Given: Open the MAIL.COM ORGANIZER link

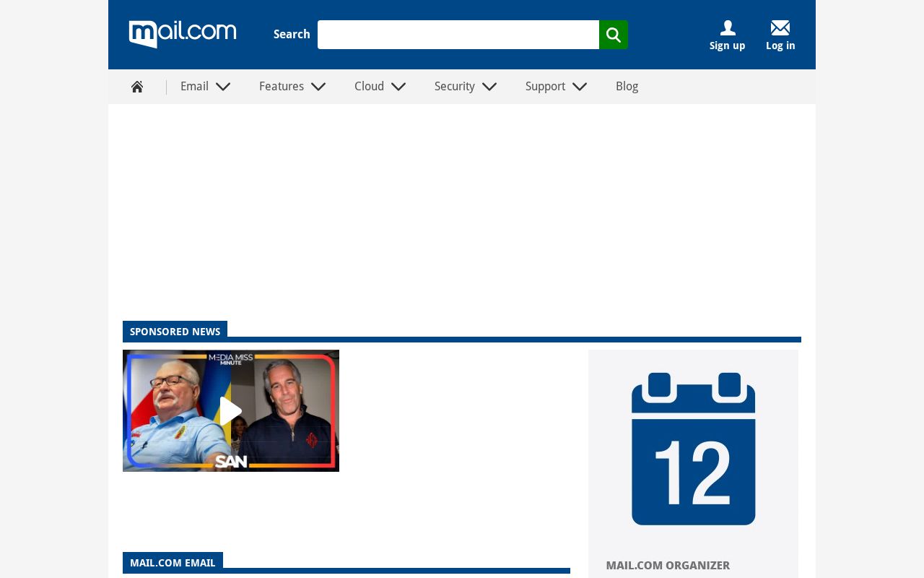Looking at the screenshot, I should (x=668, y=566).
